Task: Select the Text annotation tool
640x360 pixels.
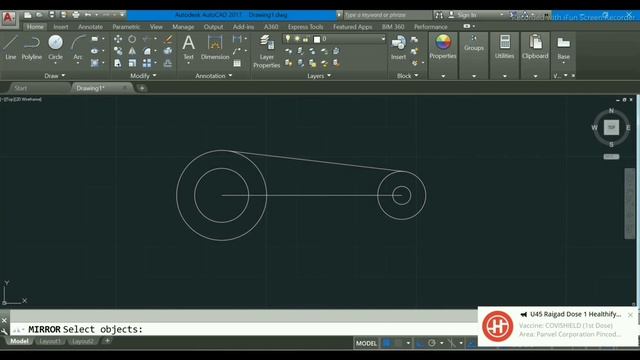Action: pyautogui.click(x=188, y=47)
